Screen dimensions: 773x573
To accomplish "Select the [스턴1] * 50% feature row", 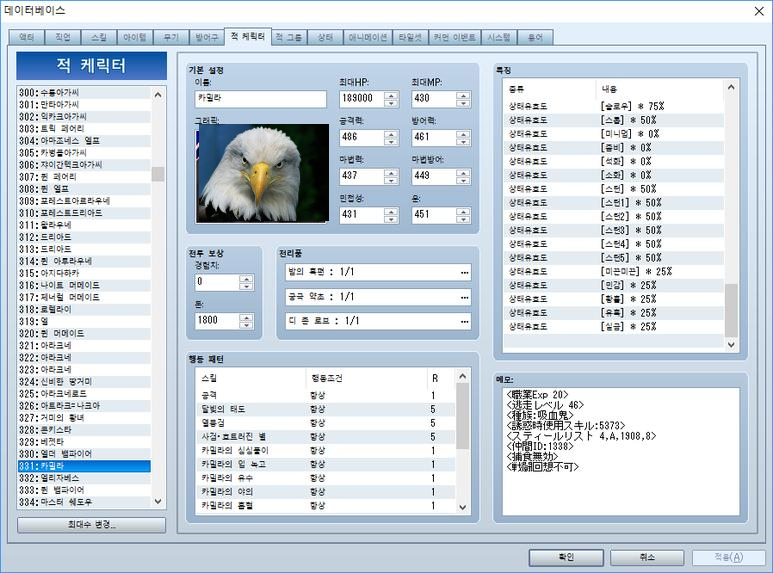I will [x=614, y=203].
